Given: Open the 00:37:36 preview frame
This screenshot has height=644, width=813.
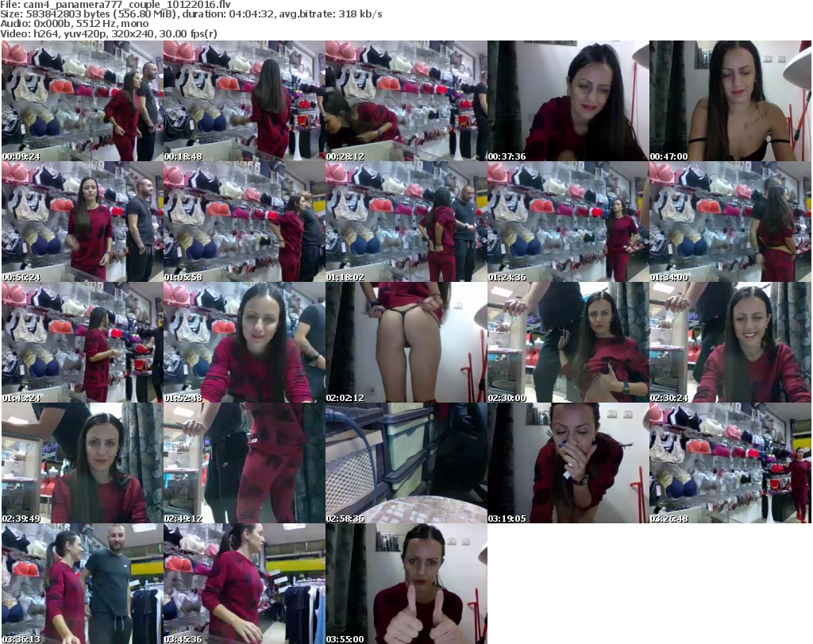Looking at the screenshot, I should click(568, 101).
